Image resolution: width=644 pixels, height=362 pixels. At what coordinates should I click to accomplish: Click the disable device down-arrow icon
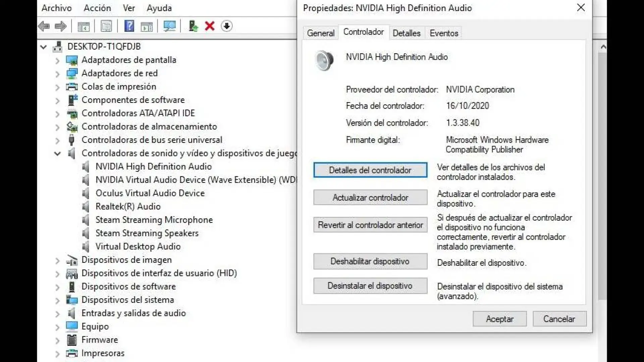tap(227, 26)
